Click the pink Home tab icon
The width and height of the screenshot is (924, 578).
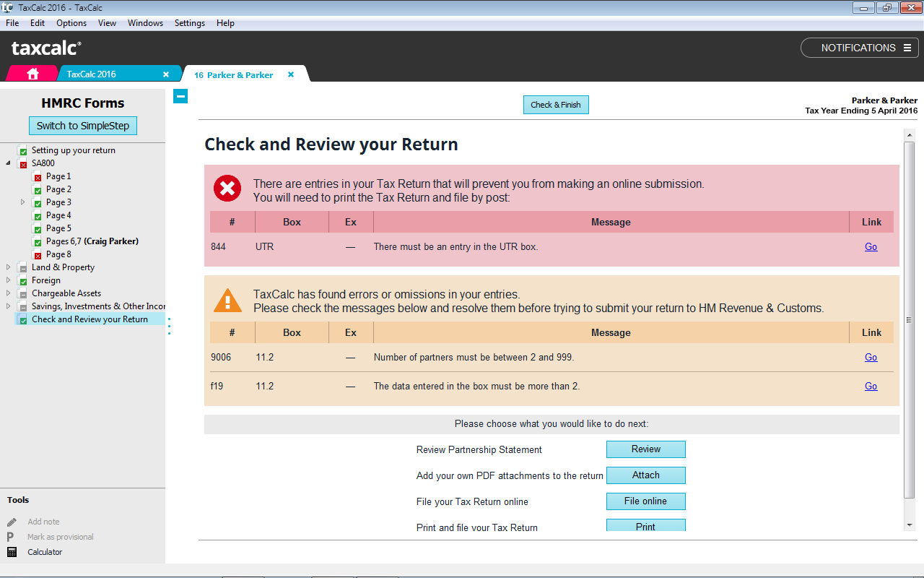click(x=32, y=74)
